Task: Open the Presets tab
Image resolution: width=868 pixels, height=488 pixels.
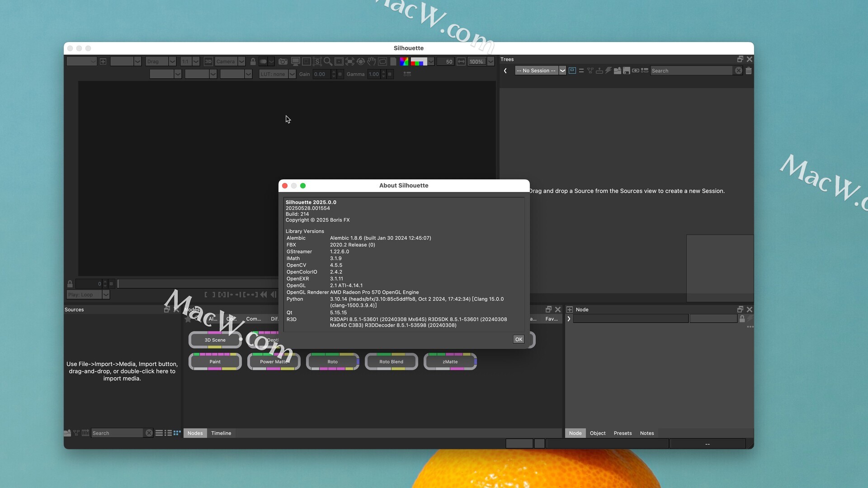Action: pyautogui.click(x=623, y=433)
